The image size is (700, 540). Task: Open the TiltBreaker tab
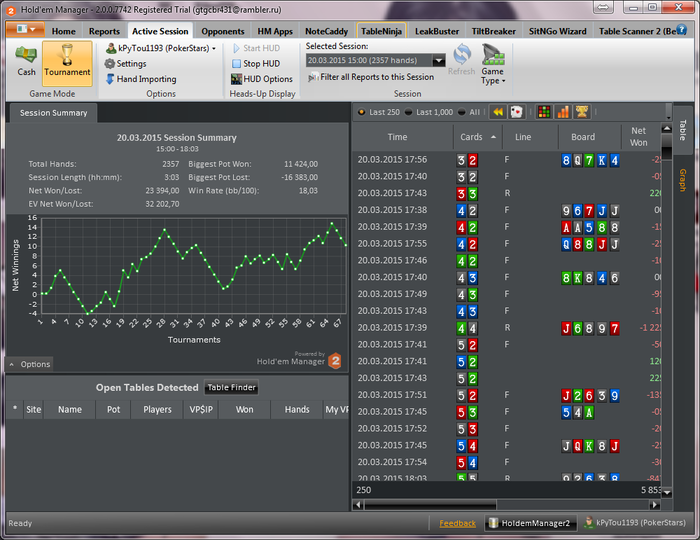493,31
